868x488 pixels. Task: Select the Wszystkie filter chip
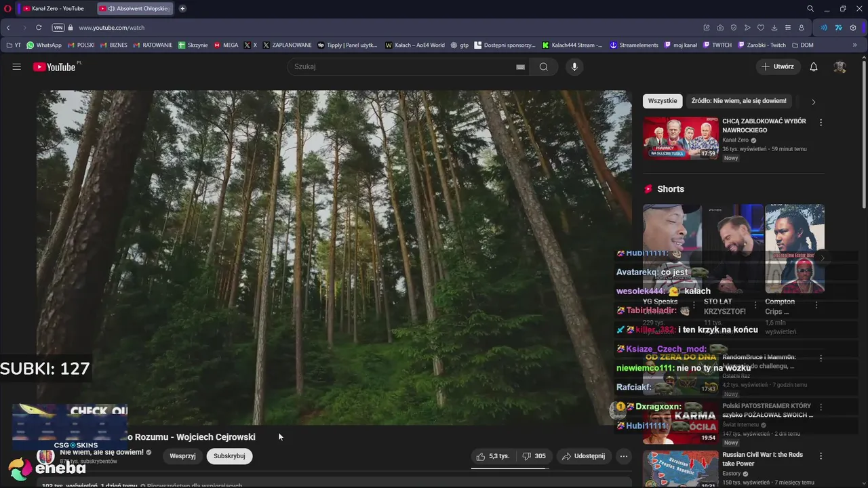663,101
